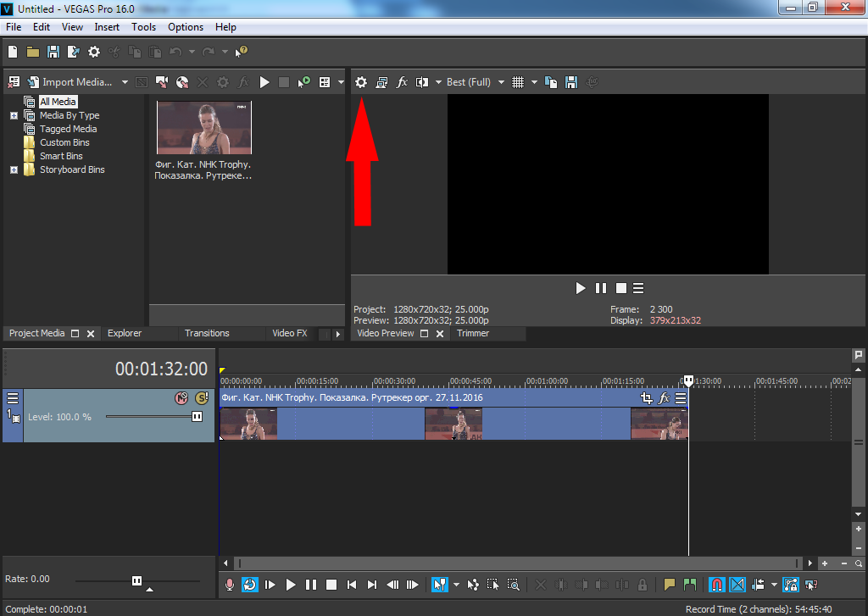Viewport: 868px width, 616px height.
Task: Open Event FX on the video clip
Action: tap(664, 397)
